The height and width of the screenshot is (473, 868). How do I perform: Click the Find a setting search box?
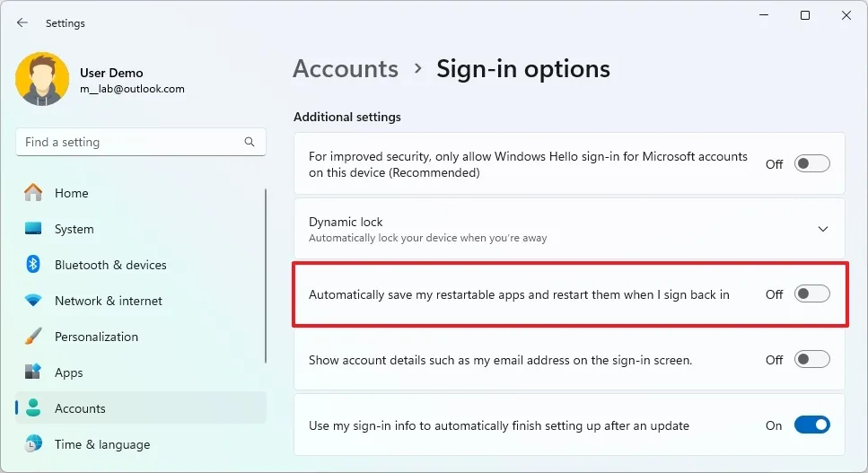(x=141, y=142)
